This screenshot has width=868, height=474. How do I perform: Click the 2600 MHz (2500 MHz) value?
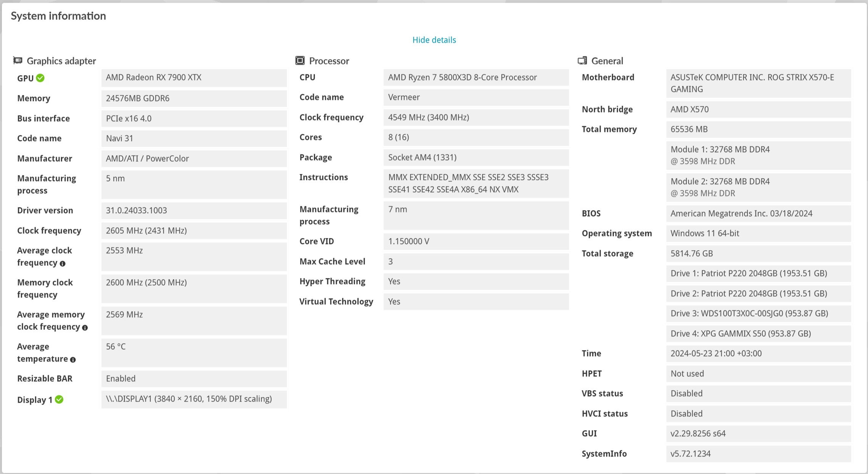[x=194, y=289]
